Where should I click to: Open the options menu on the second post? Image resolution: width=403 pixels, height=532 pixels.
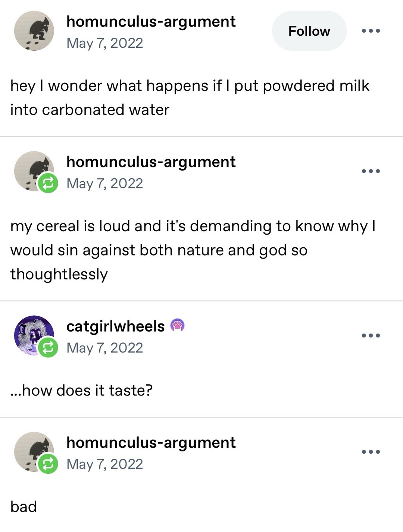pos(371,170)
